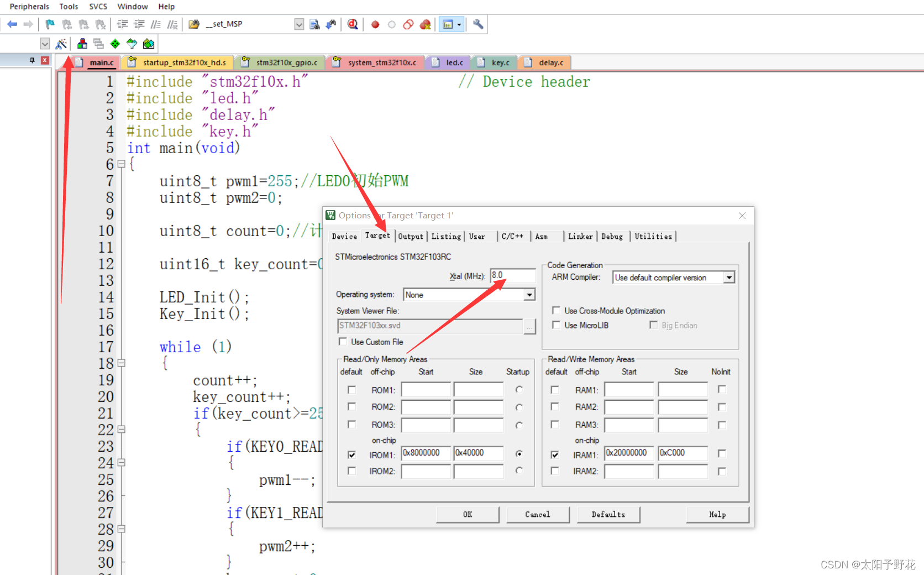The height and width of the screenshot is (575, 924).
Task: Click the Cancel button
Action: 538,515
